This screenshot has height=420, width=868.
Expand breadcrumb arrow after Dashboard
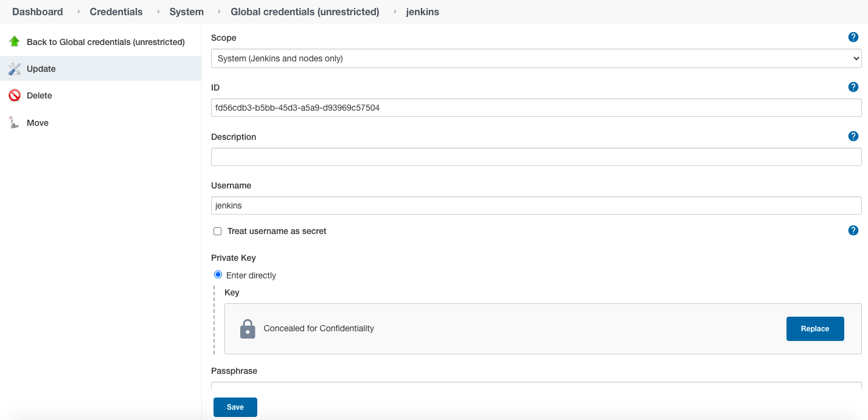tap(79, 12)
